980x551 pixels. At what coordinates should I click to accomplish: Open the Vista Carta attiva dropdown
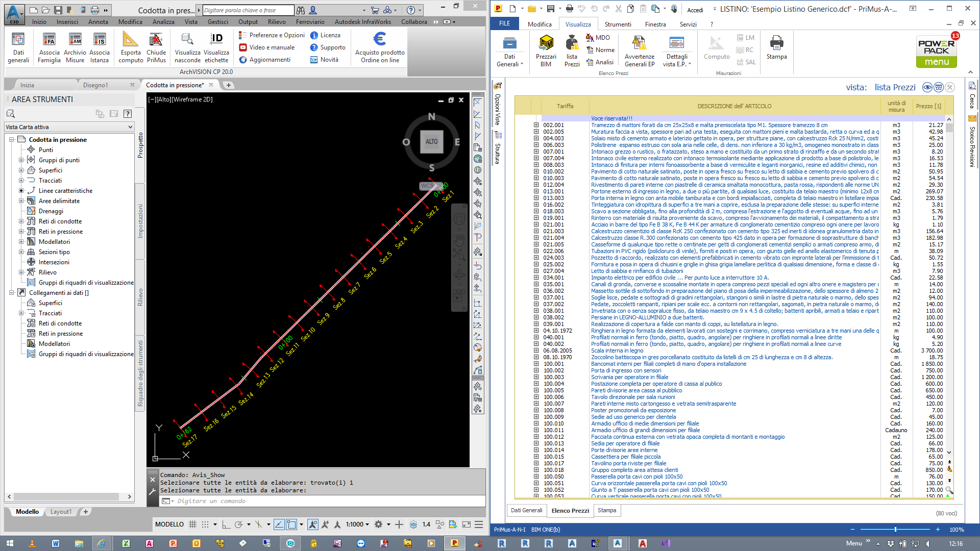(69, 127)
